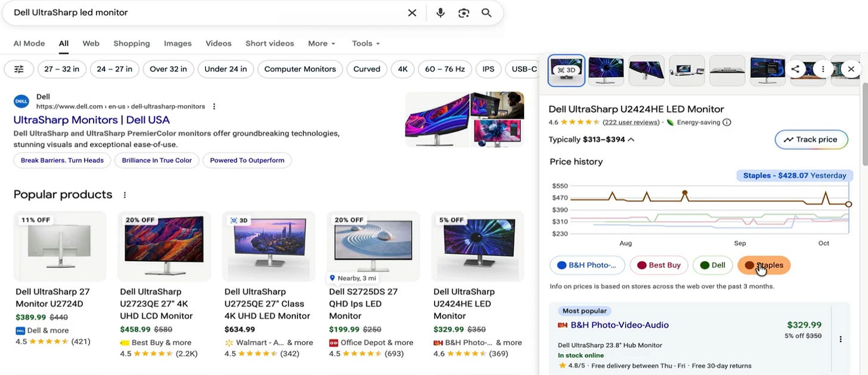The image size is (868, 375).
Task: Click the Track price button
Action: pyautogui.click(x=811, y=140)
